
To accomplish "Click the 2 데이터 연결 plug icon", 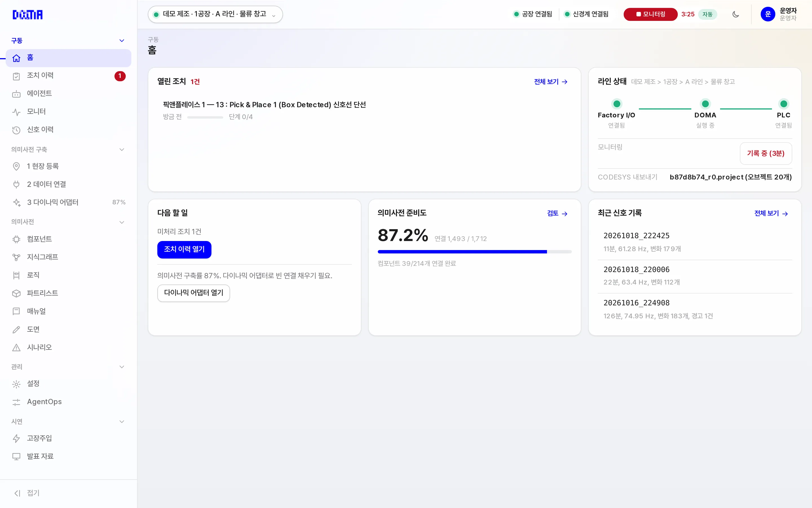I will (16, 185).
